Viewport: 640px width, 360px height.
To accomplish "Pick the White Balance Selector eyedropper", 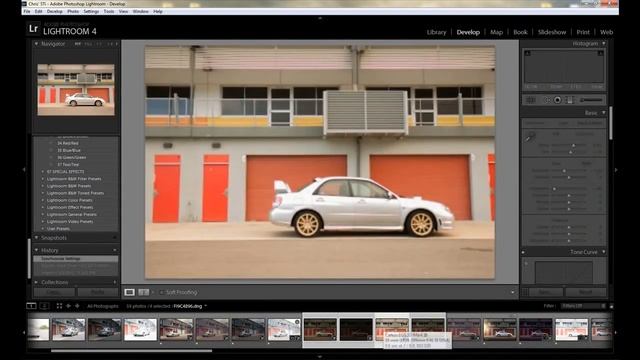I will (531, 137).
